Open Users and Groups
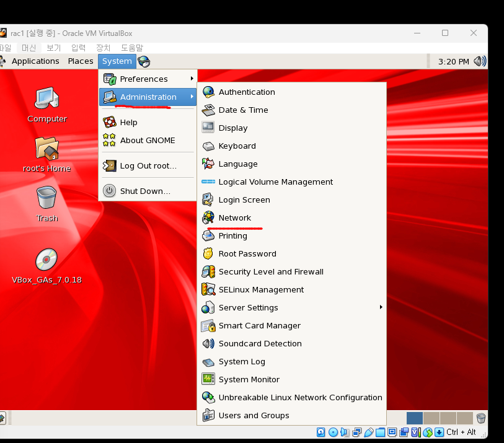Viewport: 504px width, 443px height. pyautogui.click(x=291, y=416)
